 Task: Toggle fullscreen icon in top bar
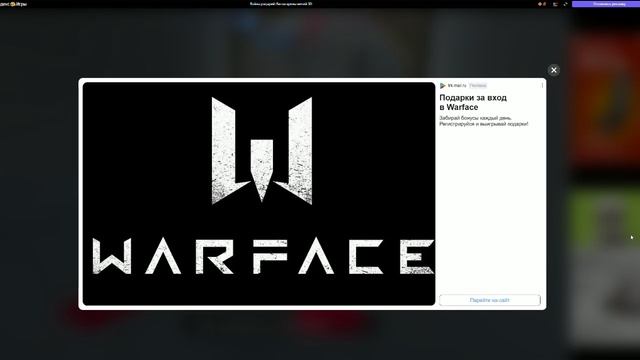pyautogui.click(x=565, y=4)
